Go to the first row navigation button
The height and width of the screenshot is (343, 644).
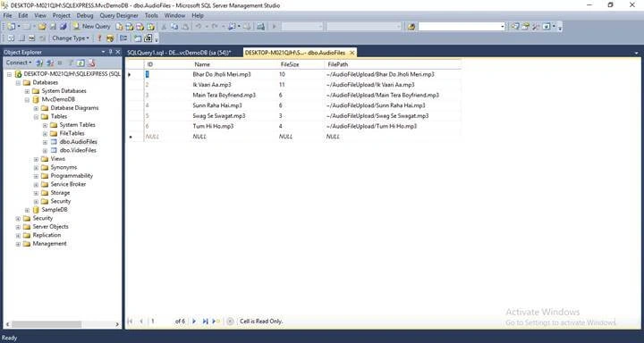point(131,322)
